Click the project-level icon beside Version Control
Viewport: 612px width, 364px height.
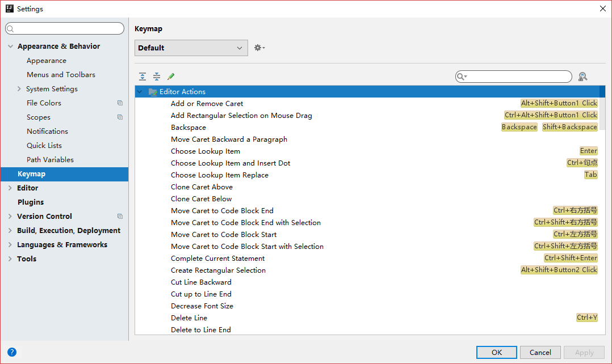tap(120, 217)
